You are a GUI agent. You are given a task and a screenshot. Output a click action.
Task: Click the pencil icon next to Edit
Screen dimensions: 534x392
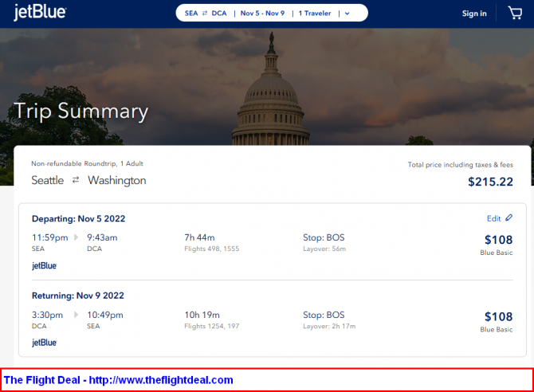coord(508,218)
